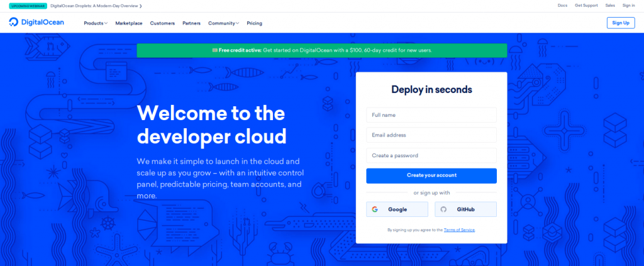Image resolution: width=644 pixels, height=266 pixels.
Task: Click the Sign Up button
Action: [x=621, y=23]
